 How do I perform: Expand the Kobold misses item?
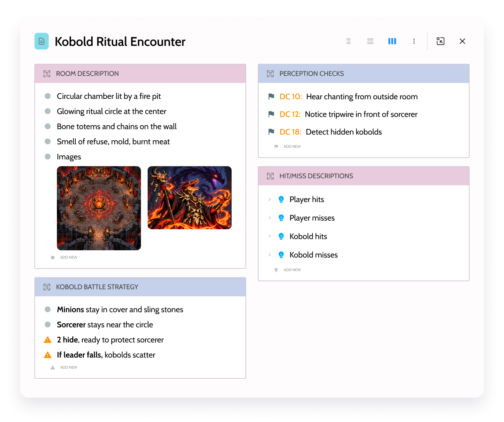pyautogui.click(x=270, y=255)
